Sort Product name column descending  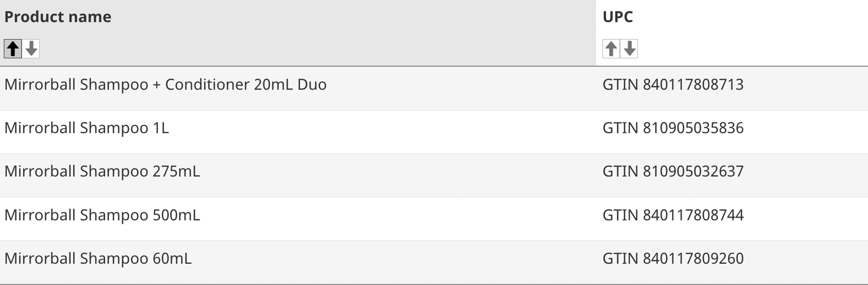pyautogui.click(x=31, y=48)
